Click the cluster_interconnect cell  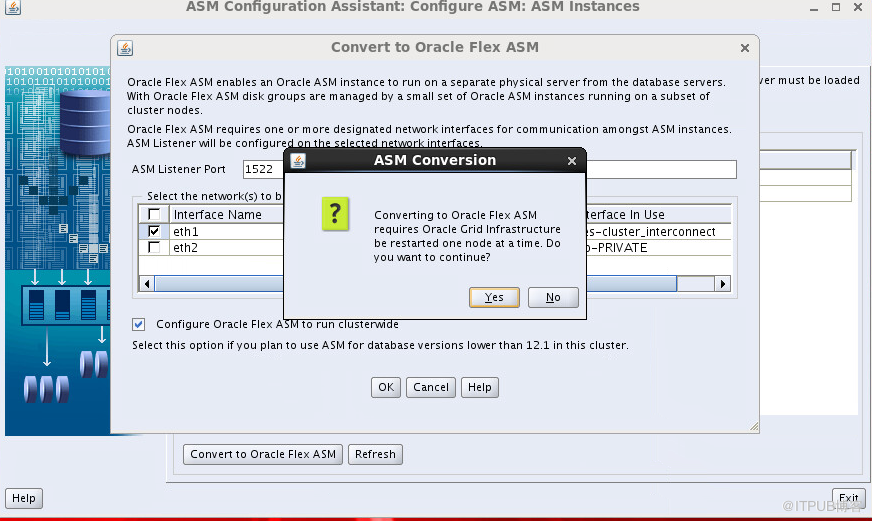[x=658, y=231]
